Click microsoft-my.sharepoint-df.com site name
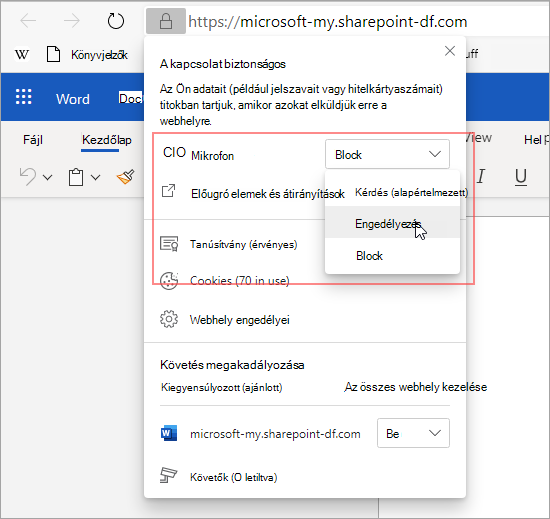The height and width of the screenshot is (519, 550). tap(275, 434)
